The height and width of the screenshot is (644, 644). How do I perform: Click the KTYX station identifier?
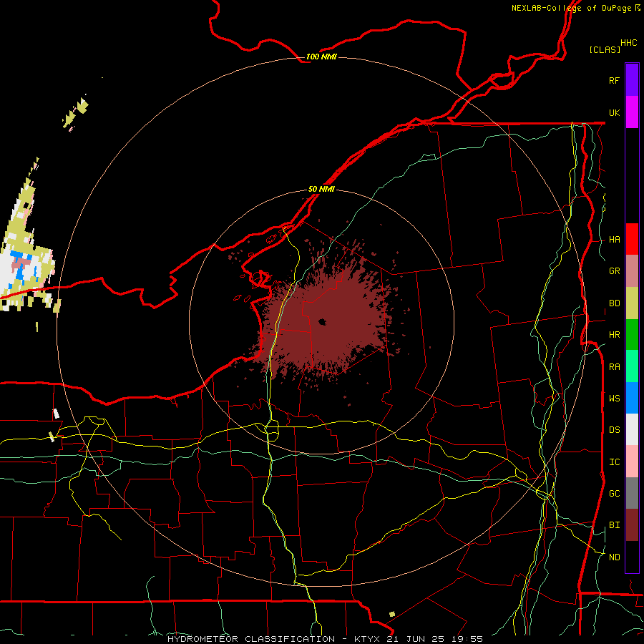[x=368, y=639]
